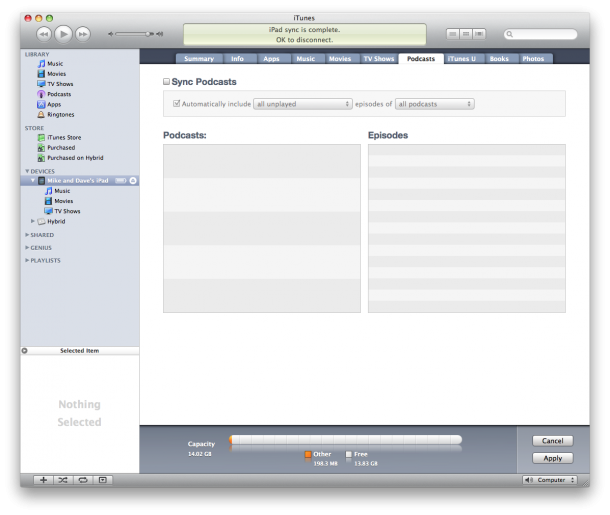Open TV Shows under the iPad device
The height and width of the screenshot is (515, 610).
click(67, 211)
